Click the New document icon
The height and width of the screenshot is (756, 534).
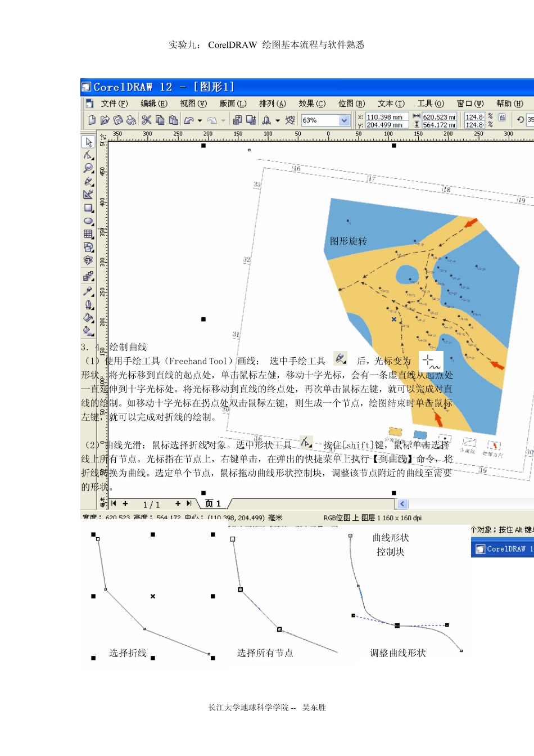coord(92,120)
